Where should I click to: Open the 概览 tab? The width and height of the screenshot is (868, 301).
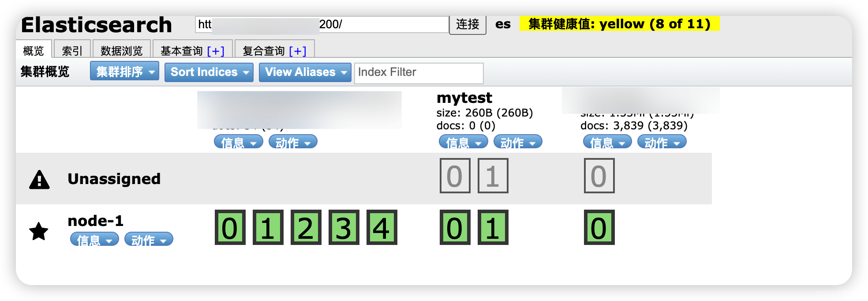click(x=34, y=49)
